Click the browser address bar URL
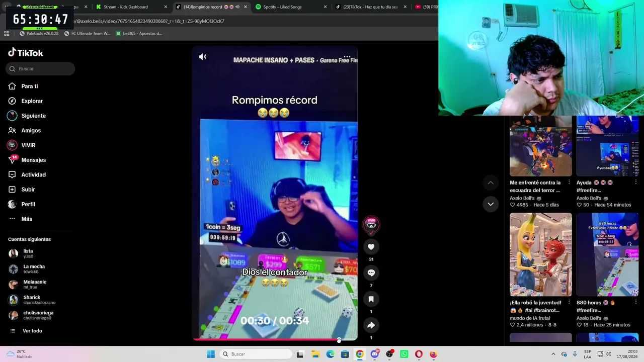 (149, 21)
